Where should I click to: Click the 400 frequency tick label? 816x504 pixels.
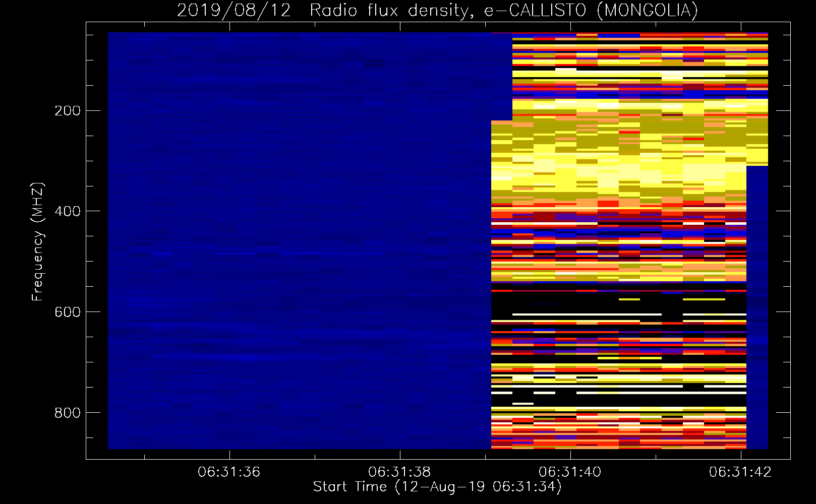[68, 211]
